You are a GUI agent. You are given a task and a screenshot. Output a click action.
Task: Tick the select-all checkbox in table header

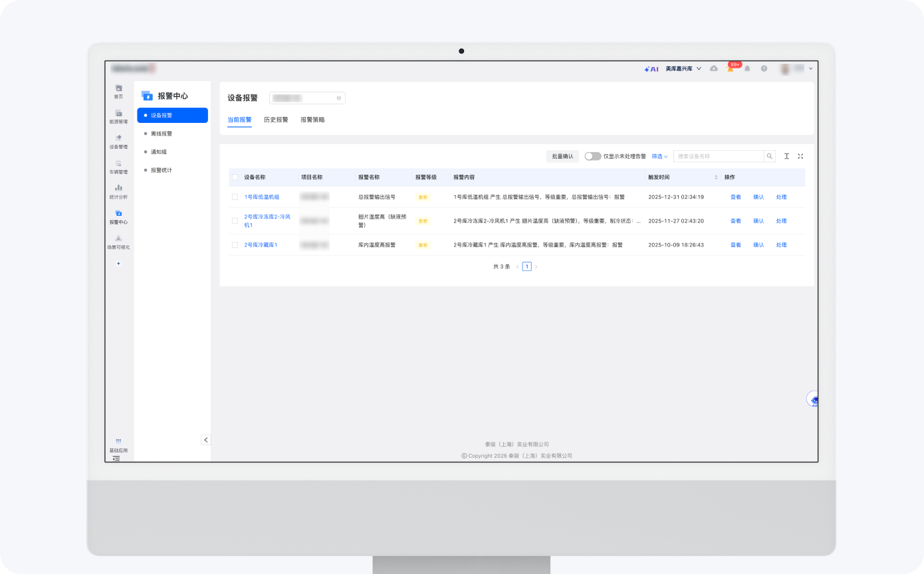[235, 177]
